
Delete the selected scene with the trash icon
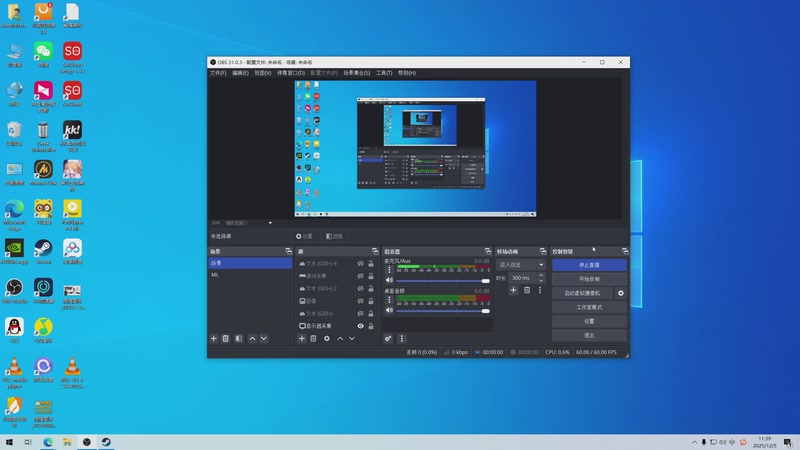226,338
